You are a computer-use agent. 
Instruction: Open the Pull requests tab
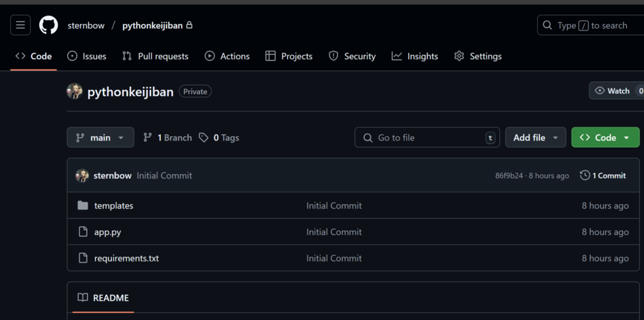point(156,56)
